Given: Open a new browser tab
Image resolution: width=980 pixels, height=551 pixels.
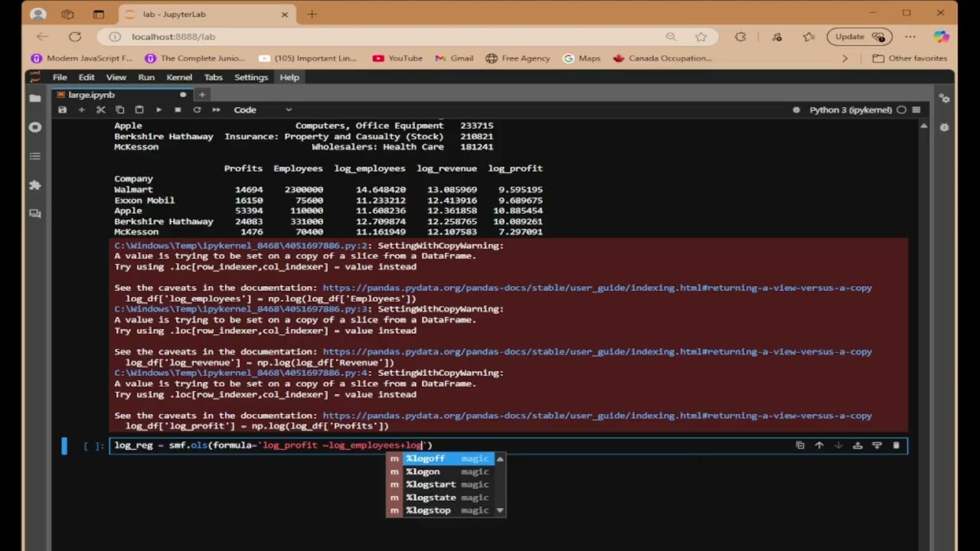Looking at the screenshot, I should click(312, 14).
